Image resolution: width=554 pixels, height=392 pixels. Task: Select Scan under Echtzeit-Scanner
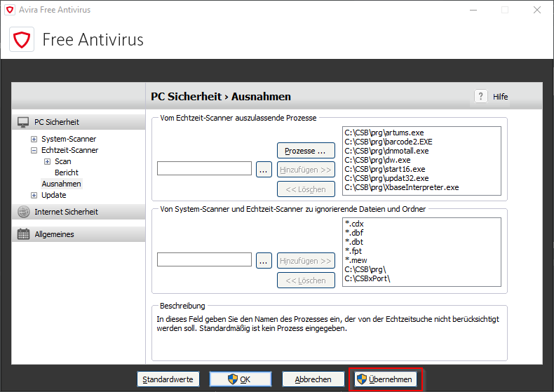(63, 162)
